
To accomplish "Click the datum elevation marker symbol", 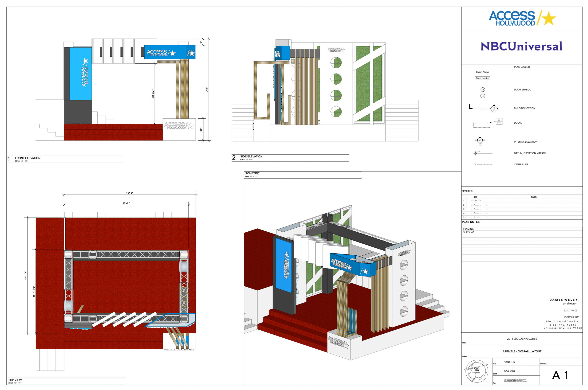I will click(483, 153).
